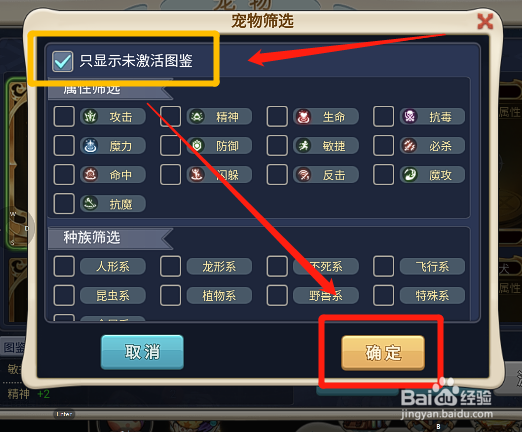This screenshot has height=432, width=522.
Task: Click the 取消 cancel button
Action: point(142,352)
